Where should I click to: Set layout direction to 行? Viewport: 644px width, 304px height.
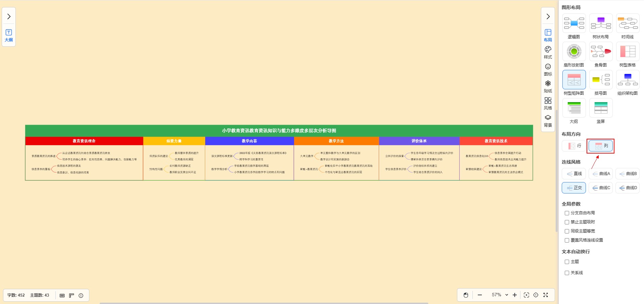click(574, 146)
